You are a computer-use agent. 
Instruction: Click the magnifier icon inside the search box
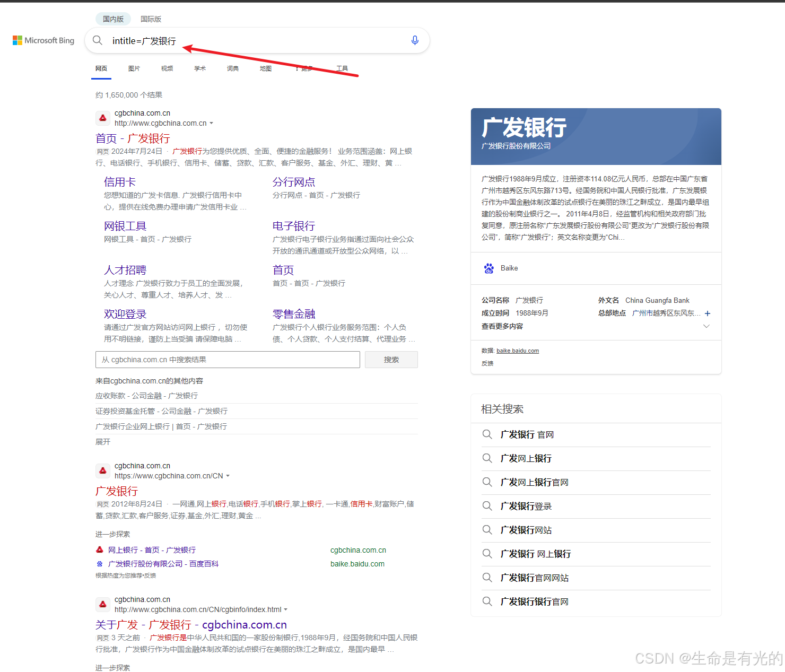[x=98, y=40]
